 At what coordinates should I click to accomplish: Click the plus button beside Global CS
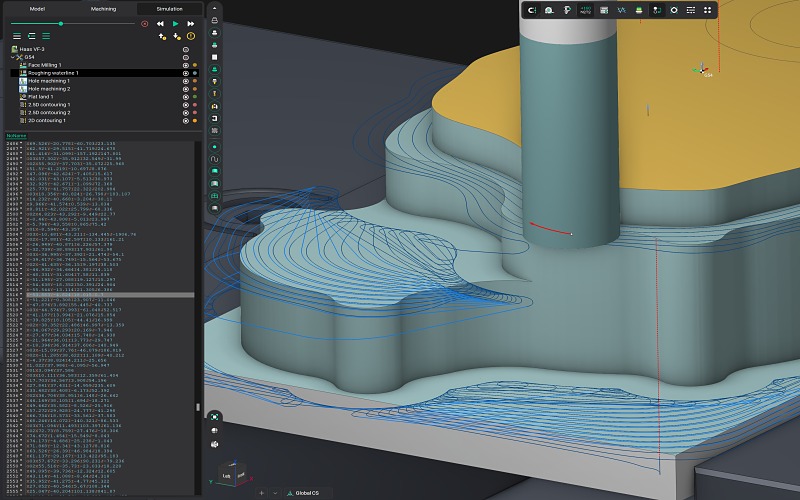tap(262, 493)
